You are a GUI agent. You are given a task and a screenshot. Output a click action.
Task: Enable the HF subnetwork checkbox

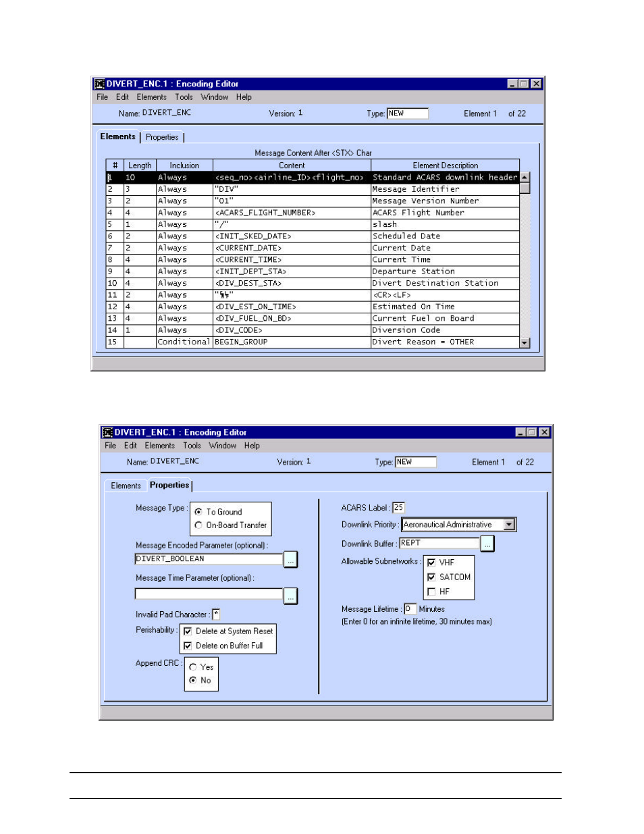click(x=431, y=592)
